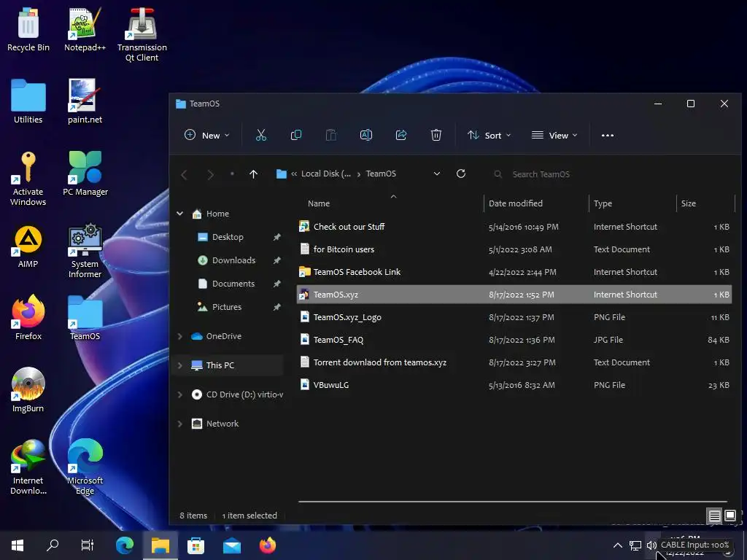The width and height of the screenshot is (747, 560).
Task: Select 'TeamOS_FAQ' JPG file
Action: tap(514, 340)
